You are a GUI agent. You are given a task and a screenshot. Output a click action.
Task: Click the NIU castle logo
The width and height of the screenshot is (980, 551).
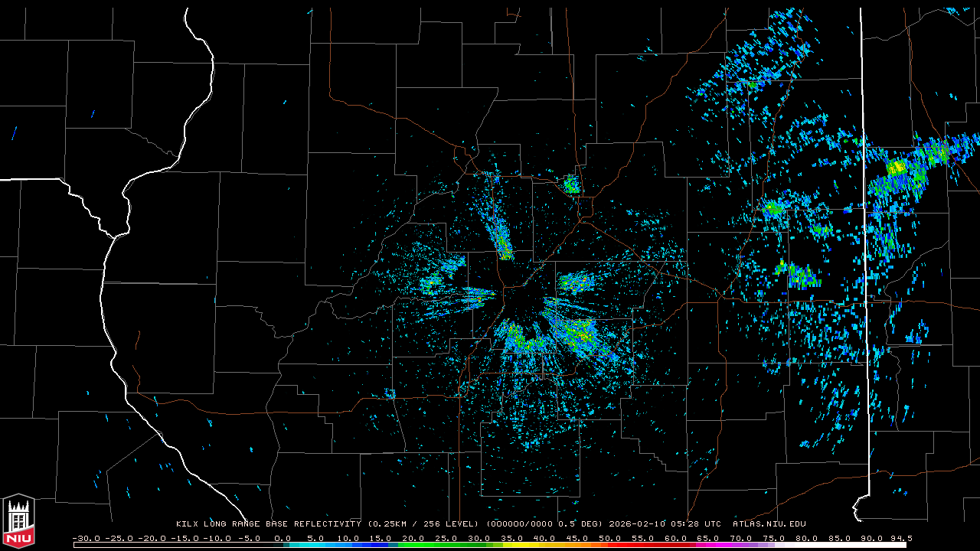click(x=18, y=522)
